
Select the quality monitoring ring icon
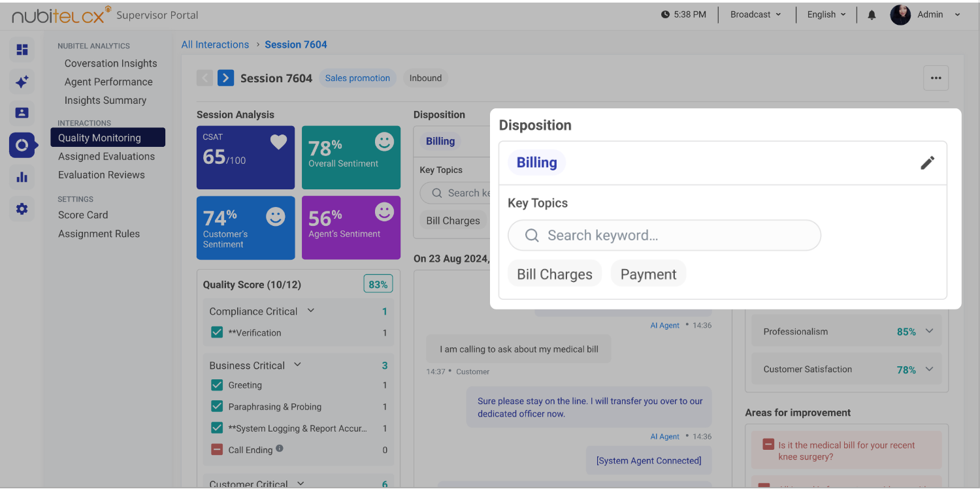click(x=22, y=145)
